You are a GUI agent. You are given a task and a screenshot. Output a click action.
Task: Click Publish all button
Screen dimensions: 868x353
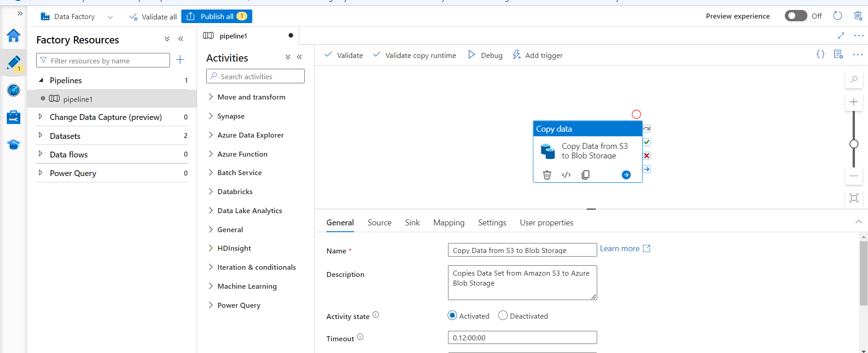pyautogui.click(x=217, y=16)
